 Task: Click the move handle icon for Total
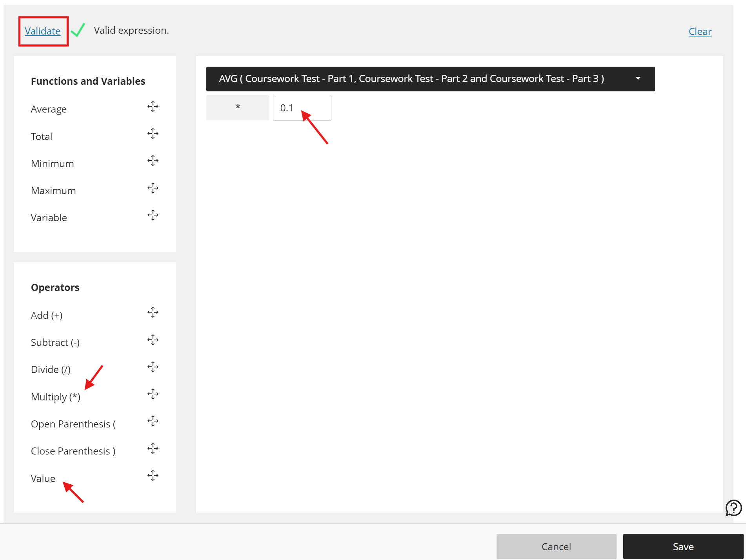(153, 134)
